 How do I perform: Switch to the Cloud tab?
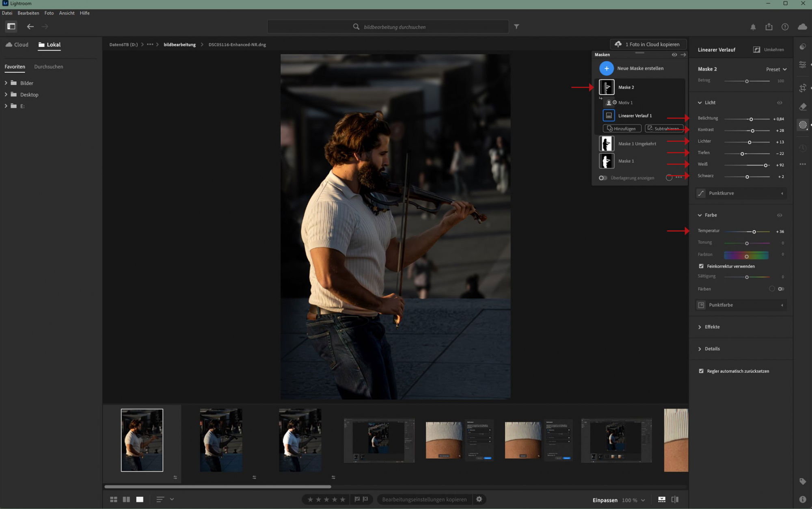(17, 45)
